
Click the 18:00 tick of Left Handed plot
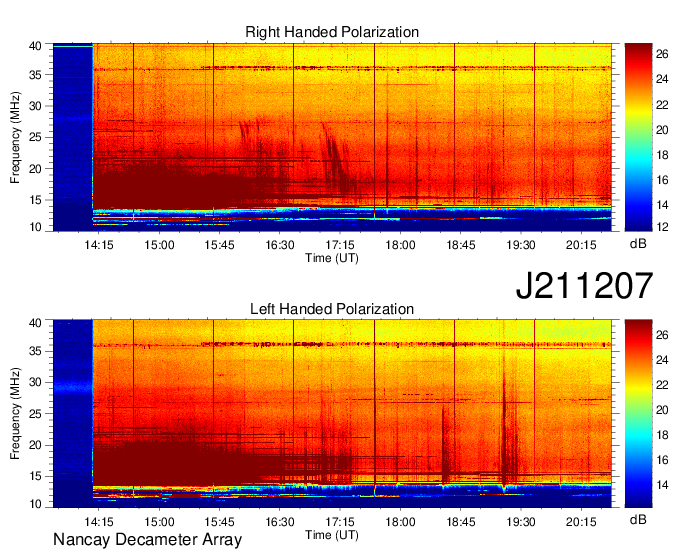click(x=400, y=522)
